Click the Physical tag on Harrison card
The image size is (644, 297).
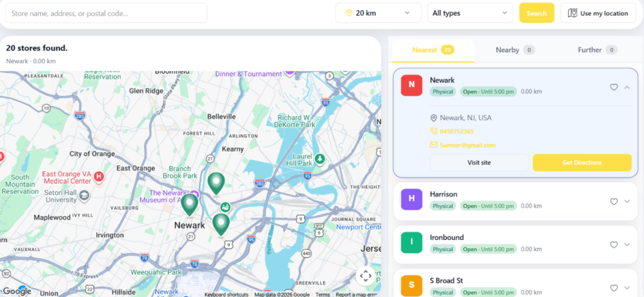[x=443, y=206]
